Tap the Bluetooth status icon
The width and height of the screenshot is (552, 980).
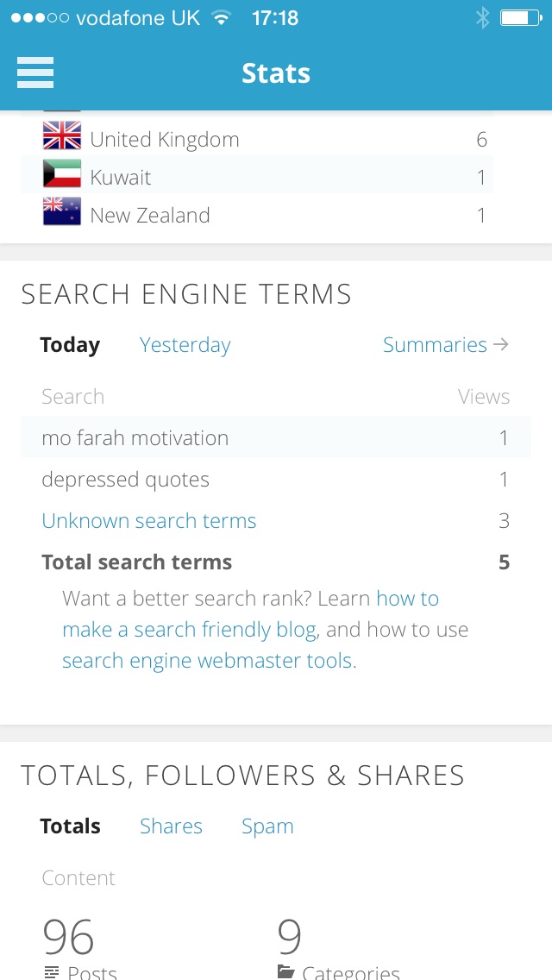(x=483, y=18)
